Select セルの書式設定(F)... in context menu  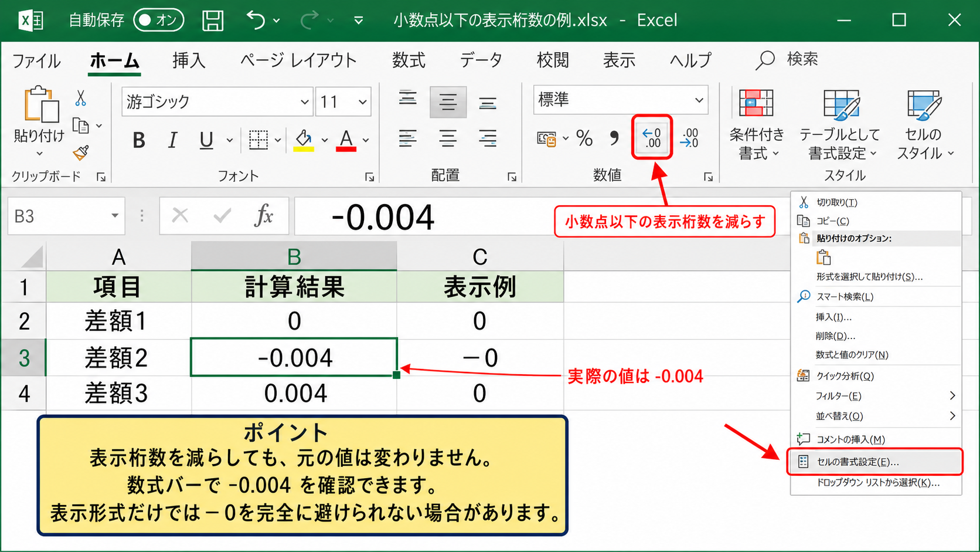coord(874,462)
